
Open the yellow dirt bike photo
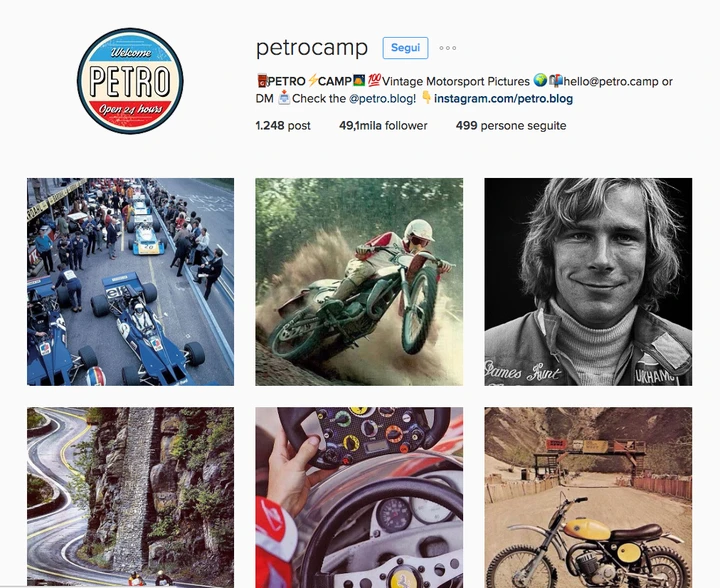[588, 498]
